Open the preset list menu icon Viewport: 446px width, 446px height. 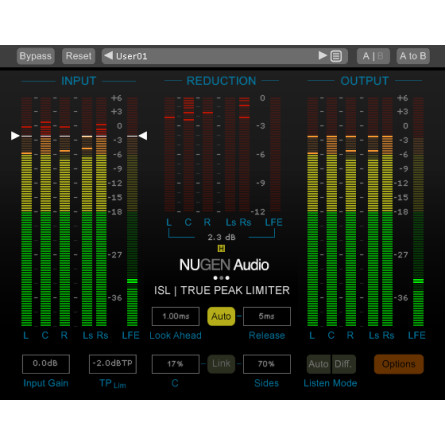point(336,56)
